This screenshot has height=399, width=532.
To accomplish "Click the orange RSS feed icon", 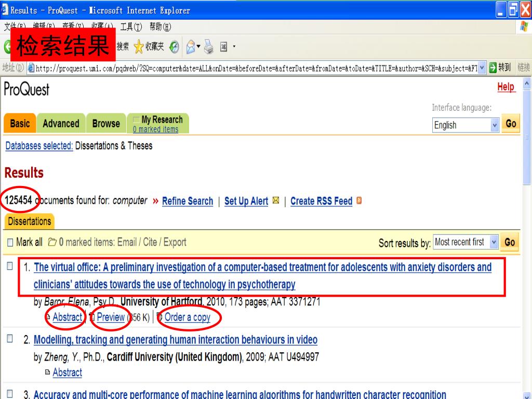I will [x=359, y=201].
